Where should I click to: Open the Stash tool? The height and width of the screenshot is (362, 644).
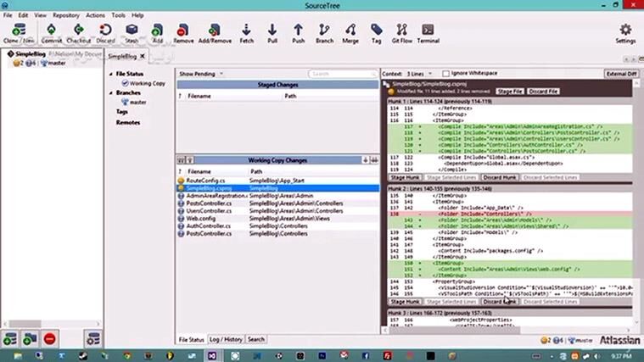[132, 32]
